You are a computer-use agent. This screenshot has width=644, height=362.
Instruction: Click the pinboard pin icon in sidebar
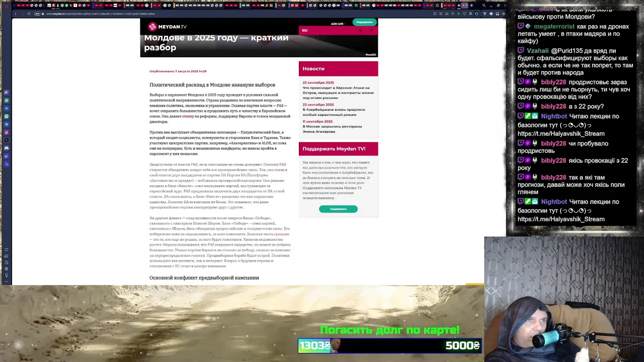pos(7,275)
